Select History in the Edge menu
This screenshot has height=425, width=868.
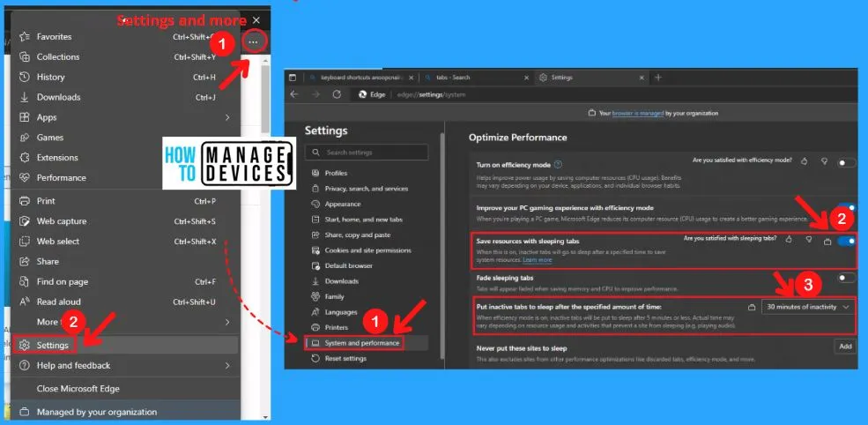[x=125, y=77]
